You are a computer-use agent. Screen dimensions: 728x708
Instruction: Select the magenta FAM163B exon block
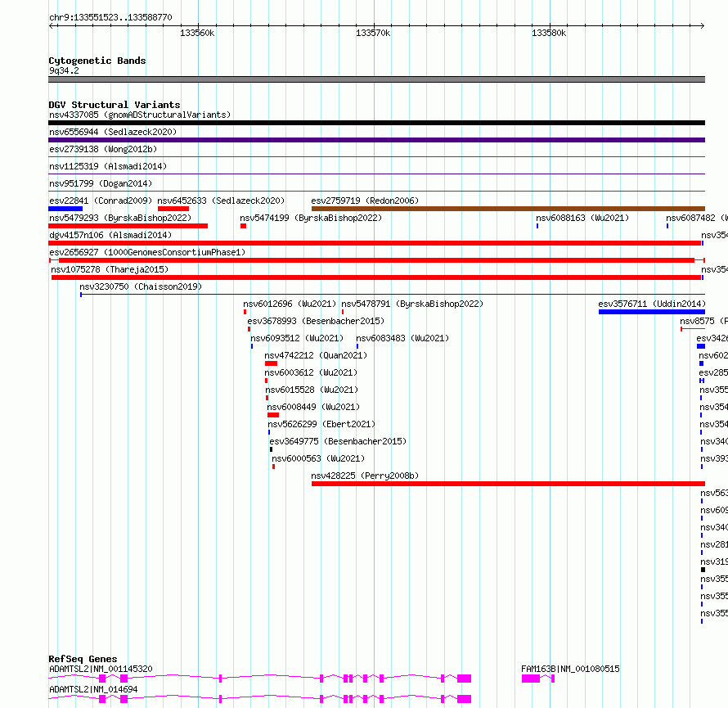(531, 679)
